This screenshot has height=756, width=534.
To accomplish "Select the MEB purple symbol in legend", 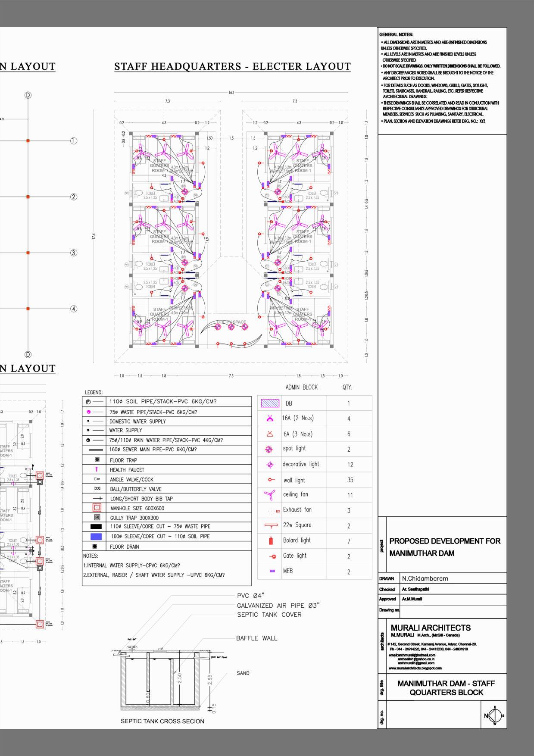I will (272, 571).
